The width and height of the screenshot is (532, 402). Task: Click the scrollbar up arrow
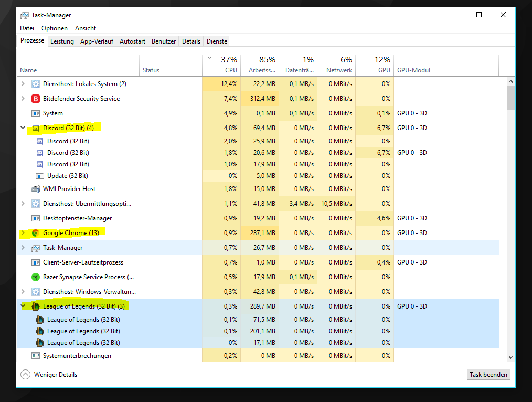pyautogui.click(x=510, y=81)
